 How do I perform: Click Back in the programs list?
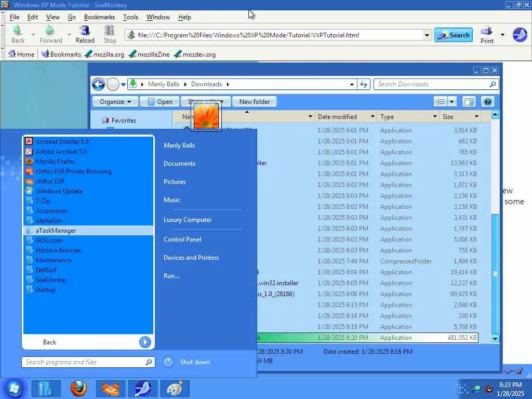[49, 342]
